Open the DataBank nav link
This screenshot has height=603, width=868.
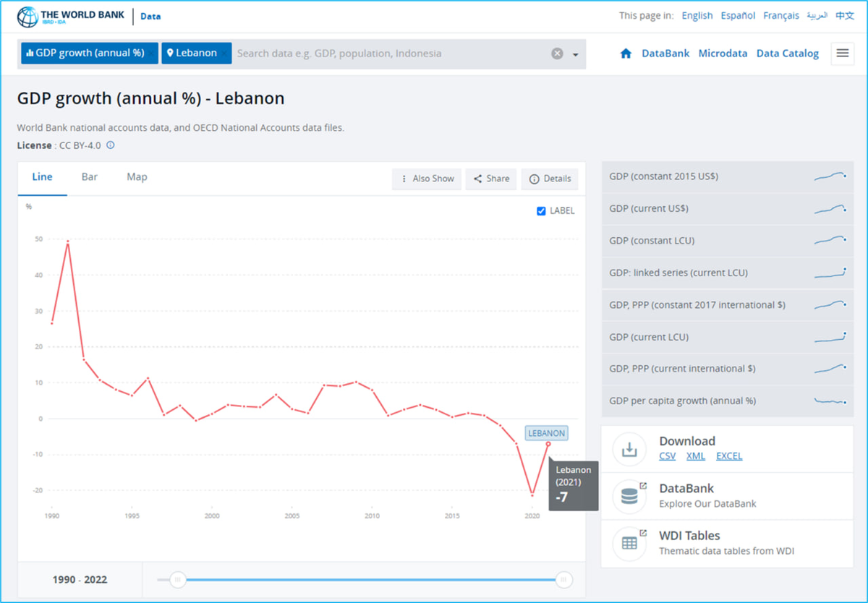665,54
